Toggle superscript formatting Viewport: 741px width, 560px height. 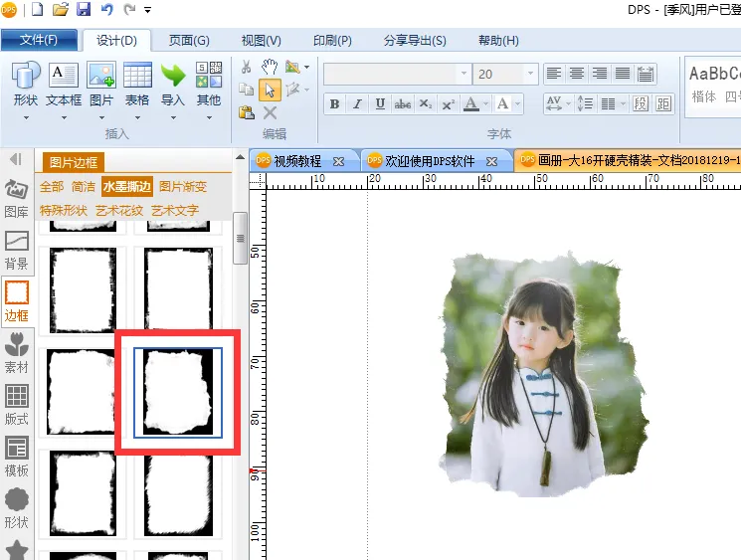(x=448, y=104)
